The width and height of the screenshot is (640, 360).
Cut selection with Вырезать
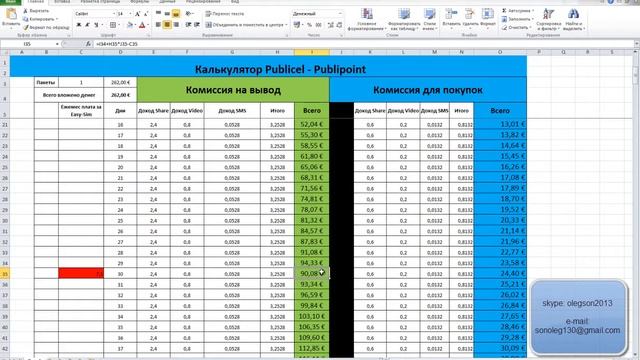coord(36,11)
